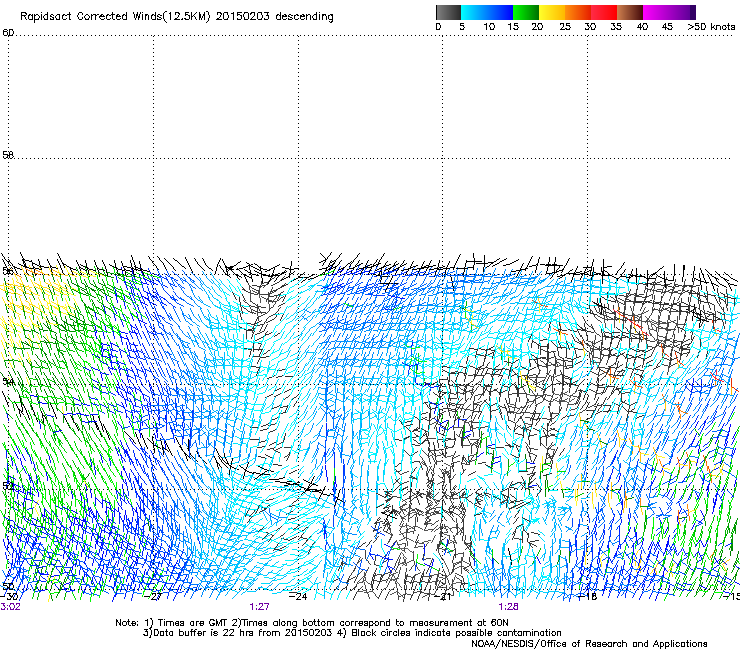Click the purple time label '1:27'
740x650 pixels.
[260, 607]
